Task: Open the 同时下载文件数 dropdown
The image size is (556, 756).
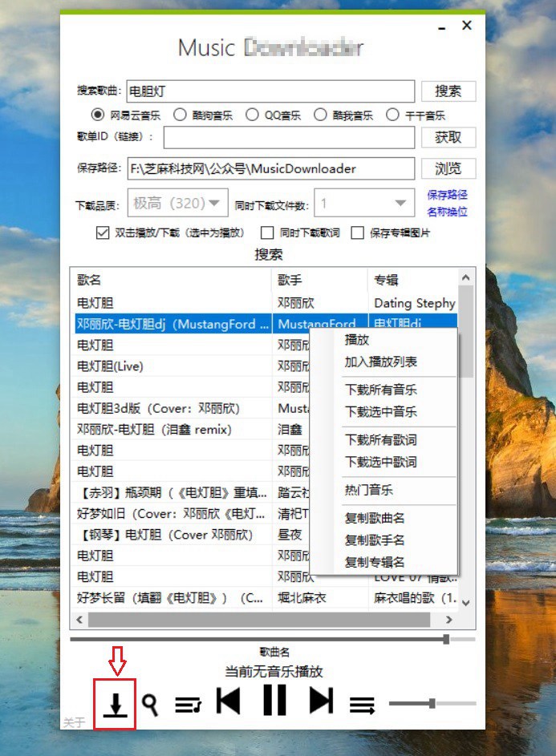Action: click(364, 203)
